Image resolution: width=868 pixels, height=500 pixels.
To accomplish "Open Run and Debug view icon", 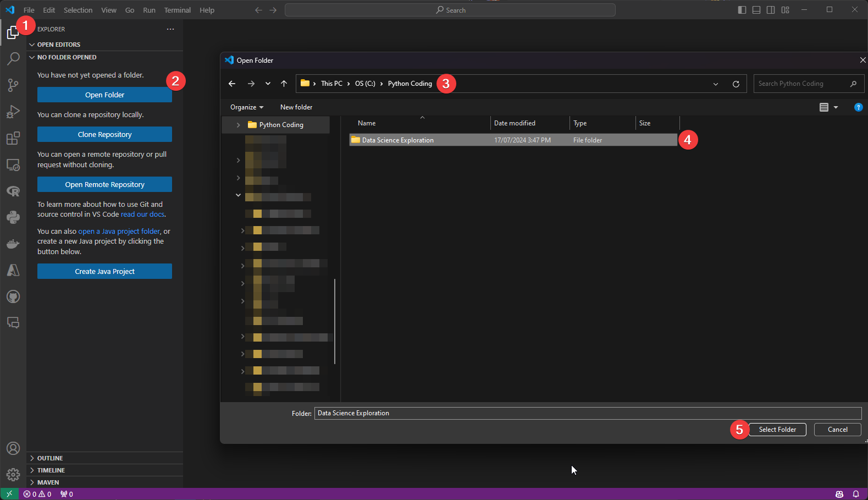I will (13, 112).
